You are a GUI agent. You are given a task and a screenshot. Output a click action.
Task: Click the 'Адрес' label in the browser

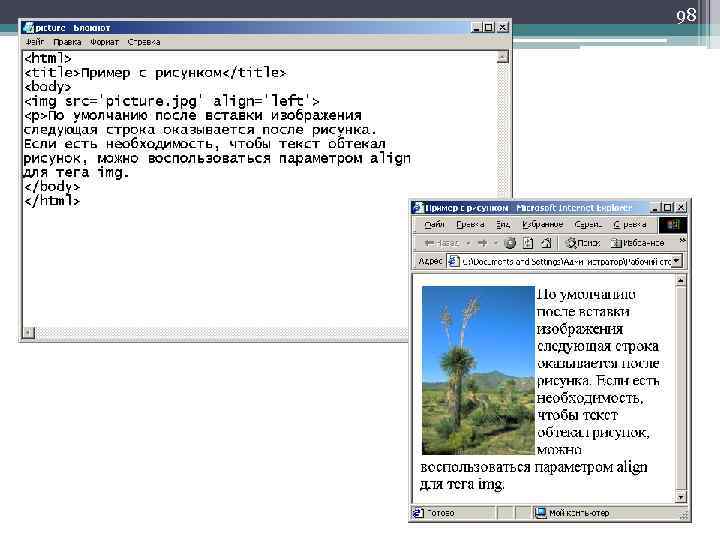click(x=430, y=261)
